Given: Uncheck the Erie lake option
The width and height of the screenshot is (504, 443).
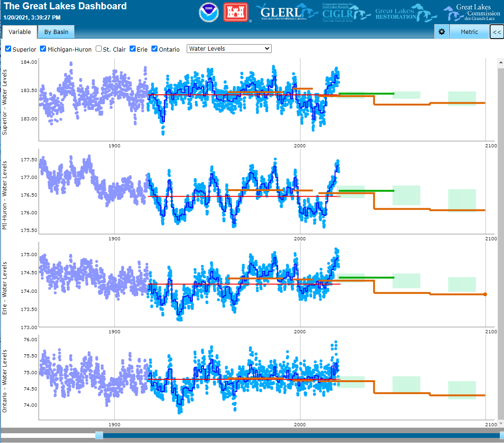Looking at the screenshot, I should 132,48.
